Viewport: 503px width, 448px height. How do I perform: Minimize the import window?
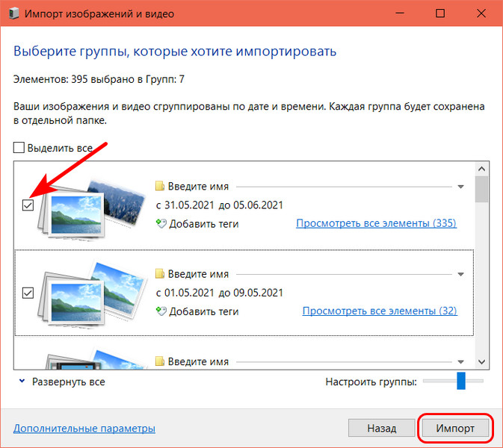click(x=400, y=13)
